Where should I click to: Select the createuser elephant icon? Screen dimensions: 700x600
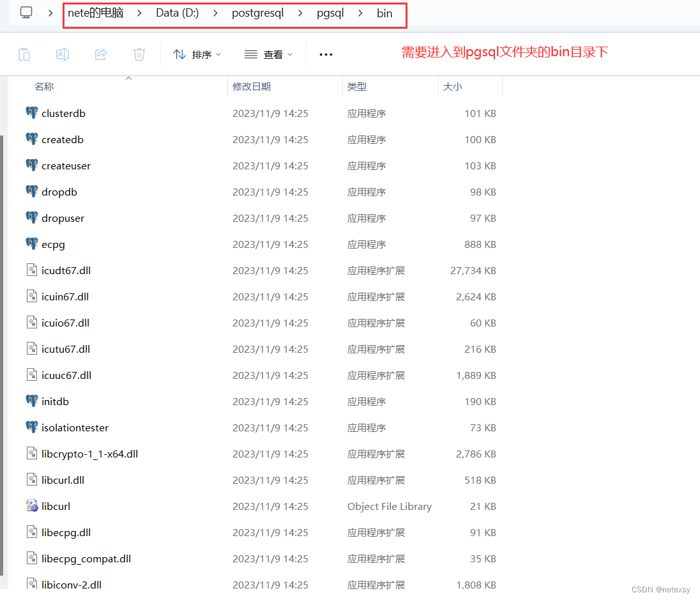click(32, 165)
